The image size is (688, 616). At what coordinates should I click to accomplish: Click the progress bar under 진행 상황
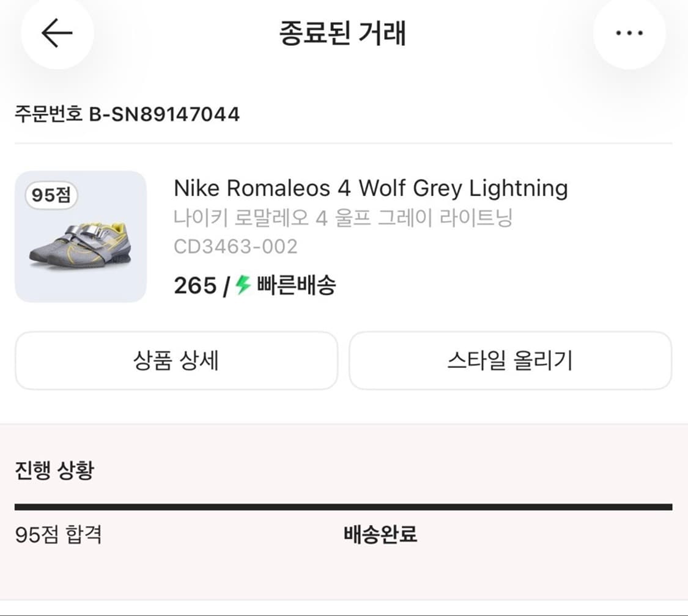[344, 504]
